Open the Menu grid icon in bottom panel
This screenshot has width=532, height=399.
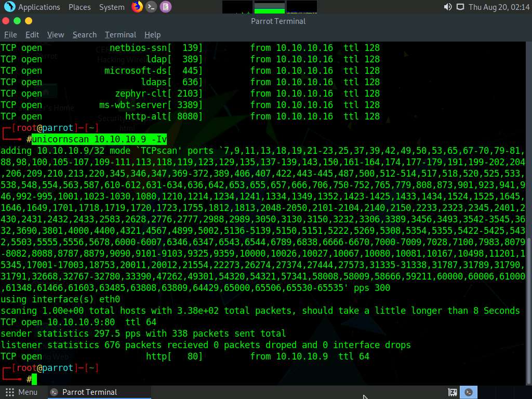[x=10, y=392]
